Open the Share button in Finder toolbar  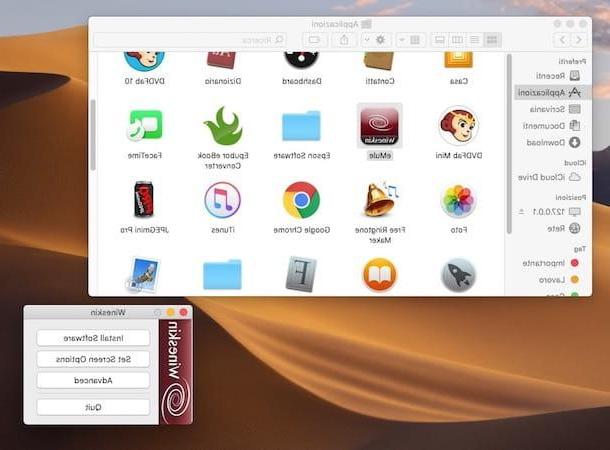pyautogui.click(x=344, y=40)
